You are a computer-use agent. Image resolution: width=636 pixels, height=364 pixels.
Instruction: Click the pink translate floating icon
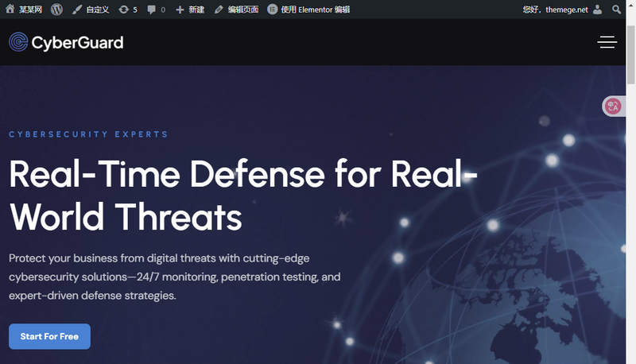tap(613, 106)
